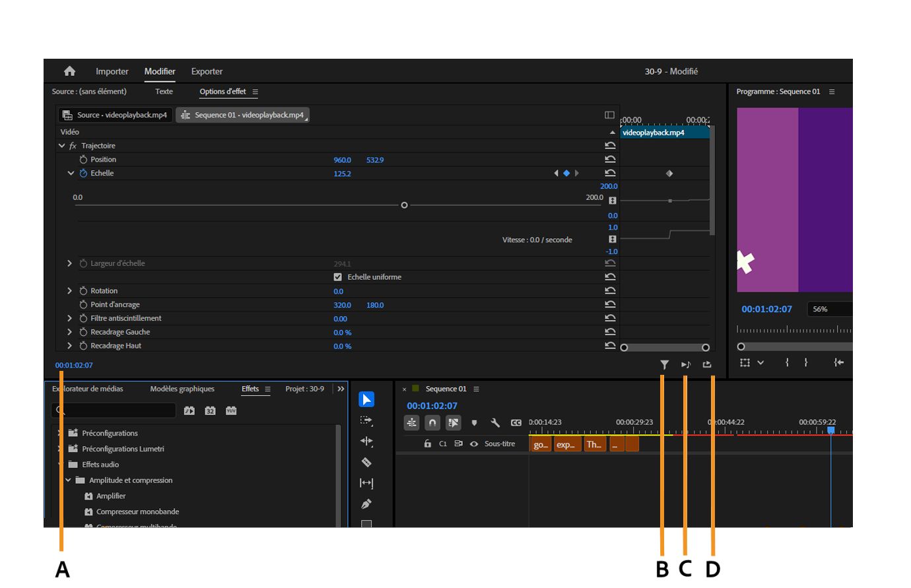Toggle the Position animation stopwatch

83,160
